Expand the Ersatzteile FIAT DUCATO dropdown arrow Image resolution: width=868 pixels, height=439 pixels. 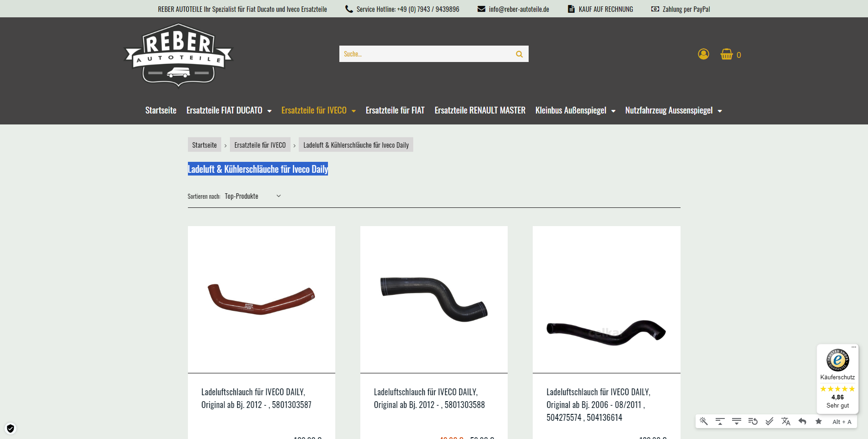coord(270,111)
